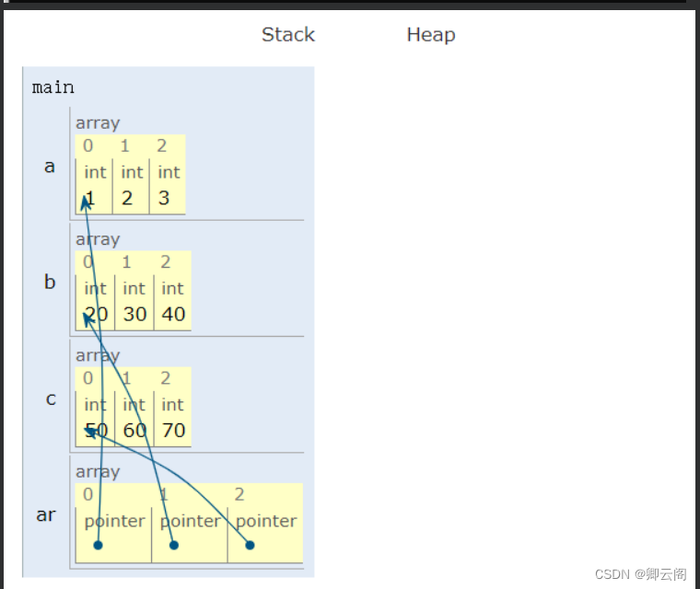Viewport: 700px width, 589px height.
Task: Click variable a label
Action: click(x=50, y=167)
